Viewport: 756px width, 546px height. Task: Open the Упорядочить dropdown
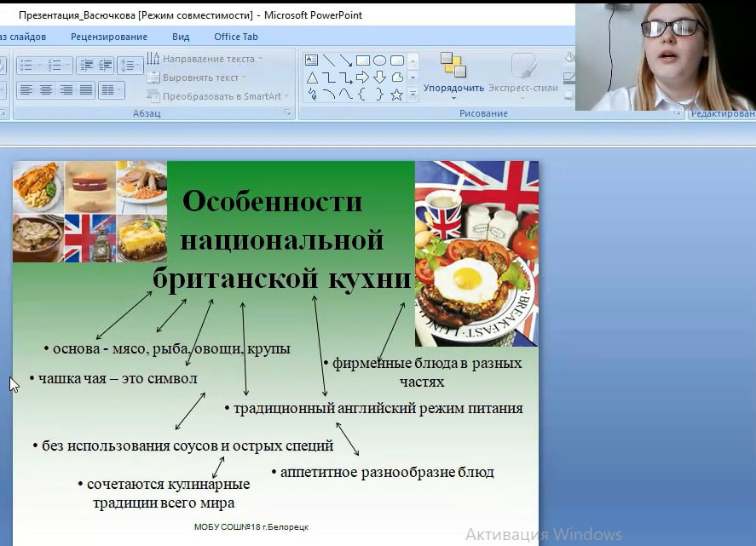(x=453, y=88)
